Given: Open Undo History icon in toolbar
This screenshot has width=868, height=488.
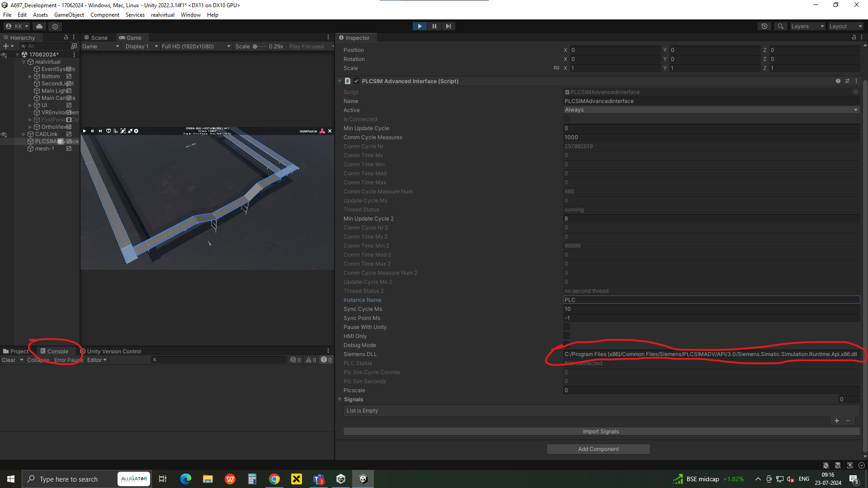Looking at the screenshot, I should pos(764,26).
